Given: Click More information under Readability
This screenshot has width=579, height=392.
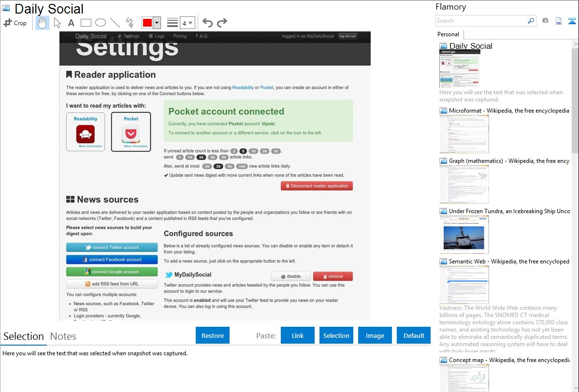Looking at the screenshot, I should pyautogui.click(x=90, y=146).
